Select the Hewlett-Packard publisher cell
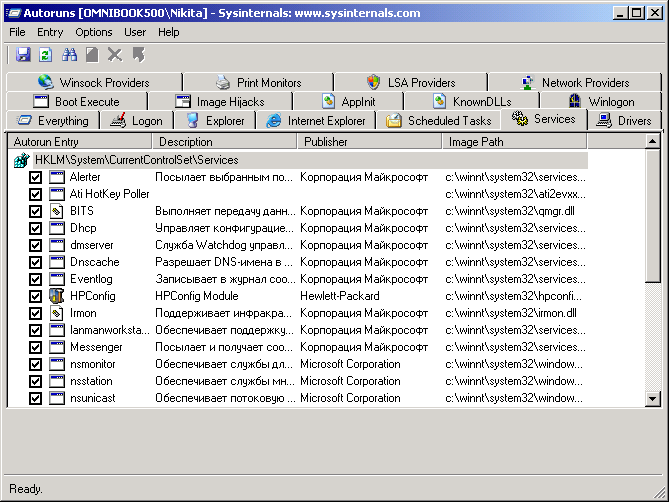This screenshot has height=502, width=669. pos(340,296)
